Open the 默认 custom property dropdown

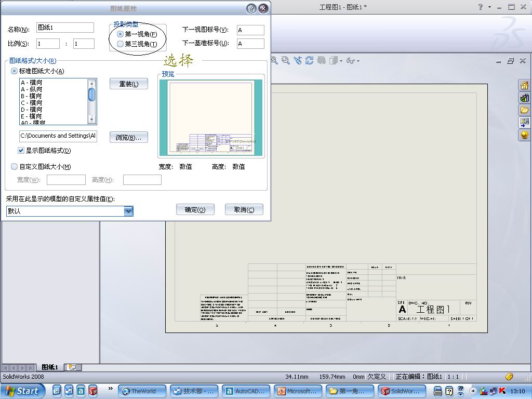point(128,211)
